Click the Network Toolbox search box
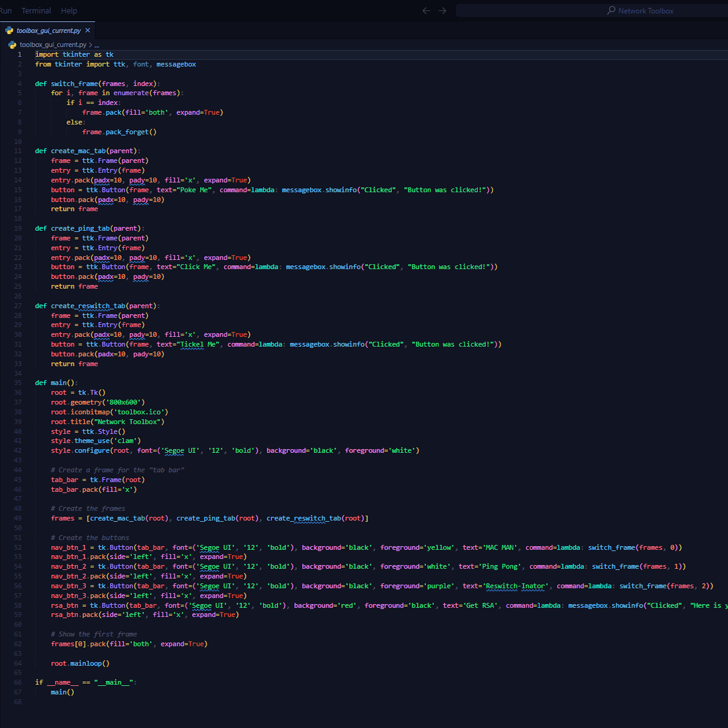 point(592,10)
